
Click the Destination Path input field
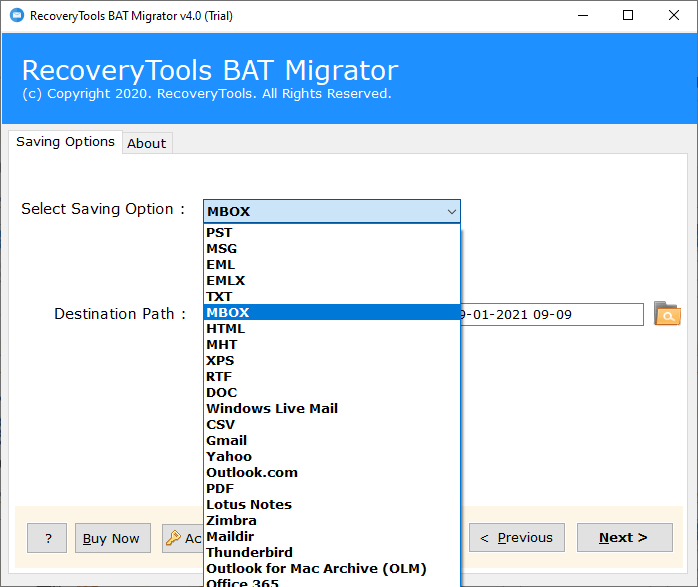tap(552, 315)
